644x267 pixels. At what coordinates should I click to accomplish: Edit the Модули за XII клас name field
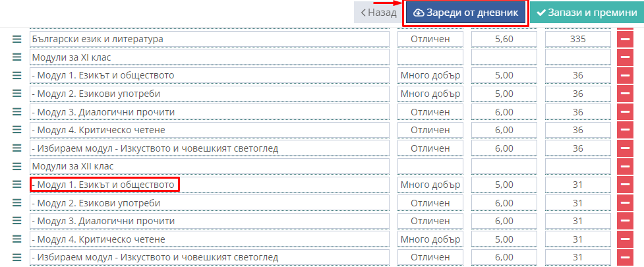pos(210,166)
